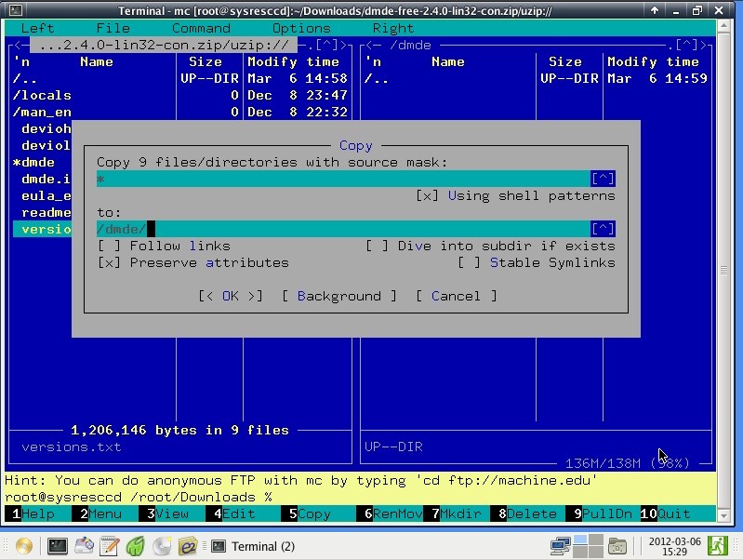The image size is (743, 560).
Task: Click the terminal window menu icon in titlebar
Action: 16,10
